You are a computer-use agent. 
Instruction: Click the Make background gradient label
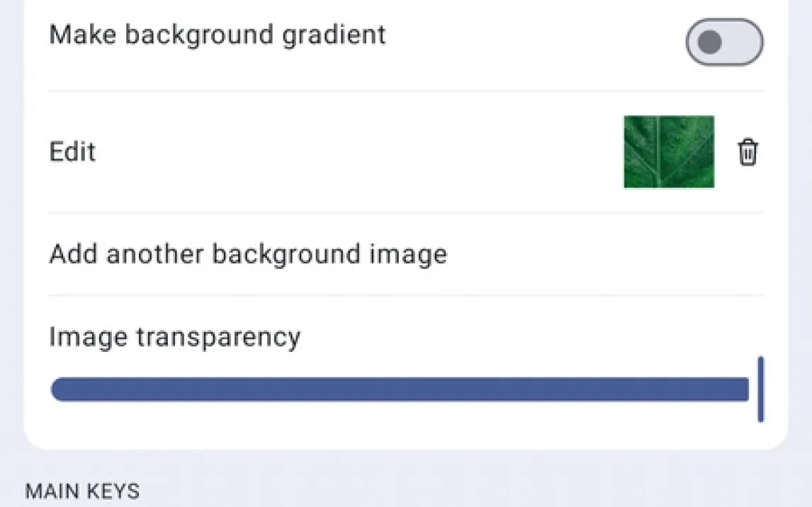tap(218, 34)
